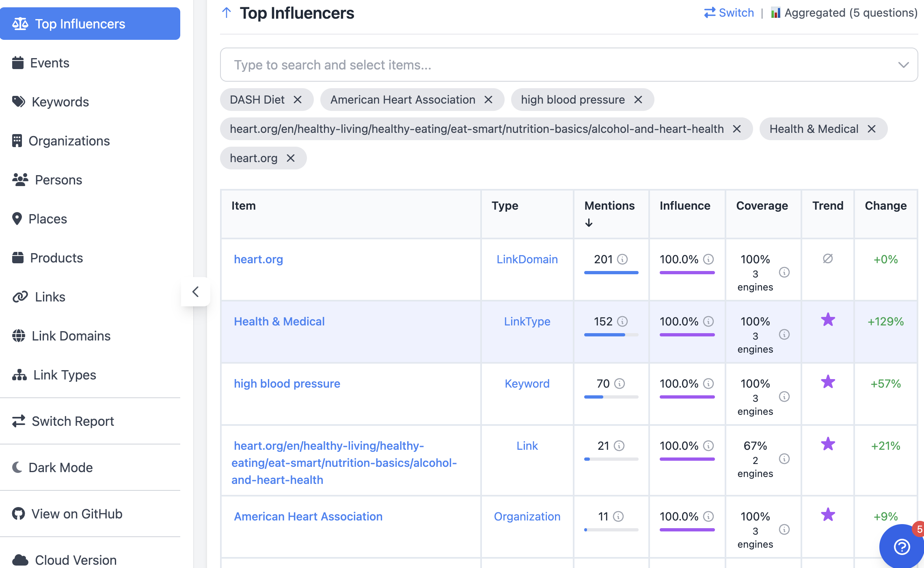
Task: Click the info icon beside heart.org coverage
Action: pos(784,272)
